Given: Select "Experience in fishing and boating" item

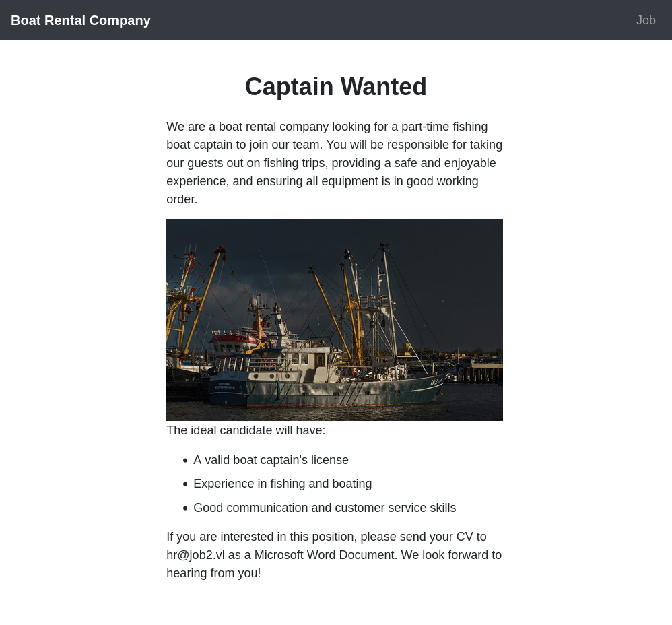Looking at the screenshot, I should (282, 484).
